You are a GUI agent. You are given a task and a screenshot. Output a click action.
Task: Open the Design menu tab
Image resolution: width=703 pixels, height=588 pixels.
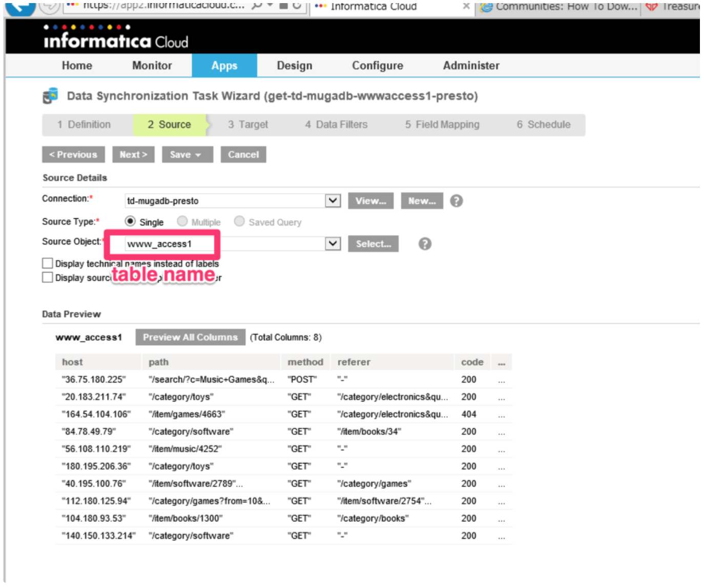click(x=294, y=66)
